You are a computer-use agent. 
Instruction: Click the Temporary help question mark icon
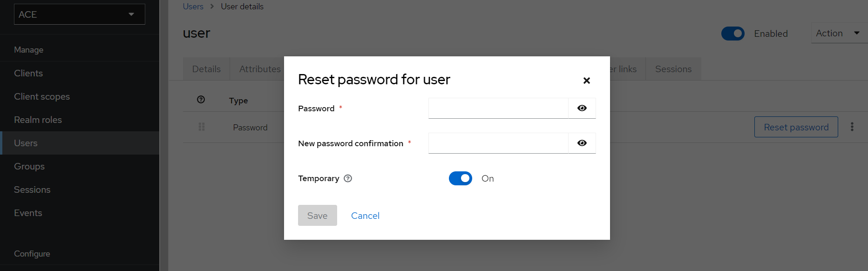point(348,178)
